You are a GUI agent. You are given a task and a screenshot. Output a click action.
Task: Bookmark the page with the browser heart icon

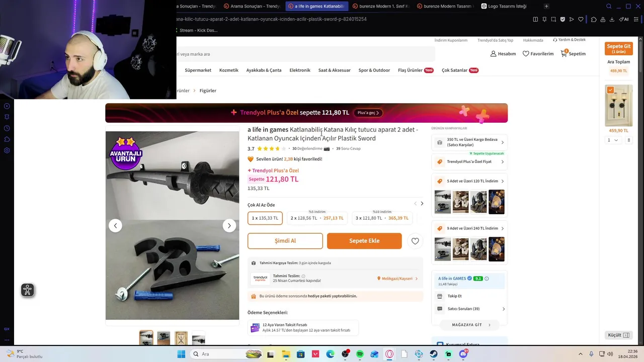[x=581, y=19]
